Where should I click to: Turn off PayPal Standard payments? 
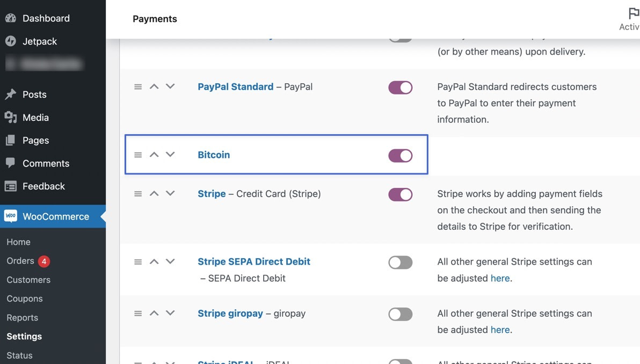[x=400, y=87]
